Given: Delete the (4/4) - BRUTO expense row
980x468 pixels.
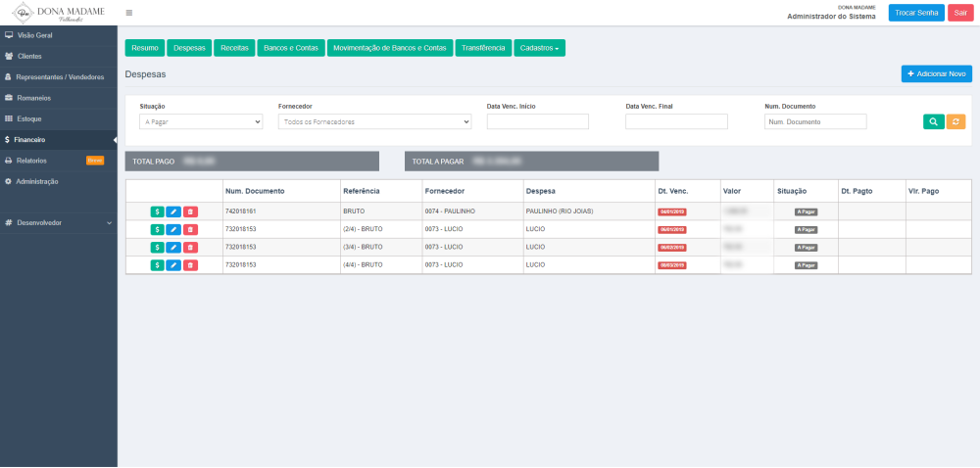Looking at the screenshot, I should 190,265.
